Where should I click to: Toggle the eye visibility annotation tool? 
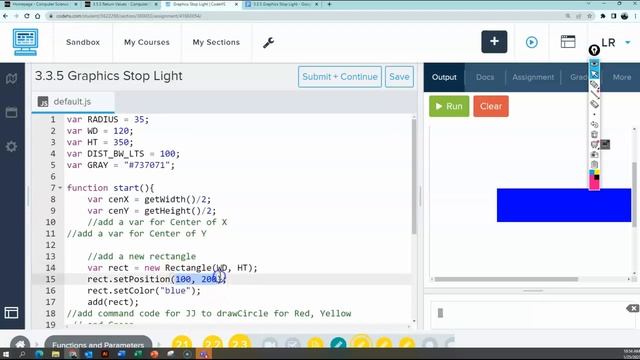click(x=594, y=64)
